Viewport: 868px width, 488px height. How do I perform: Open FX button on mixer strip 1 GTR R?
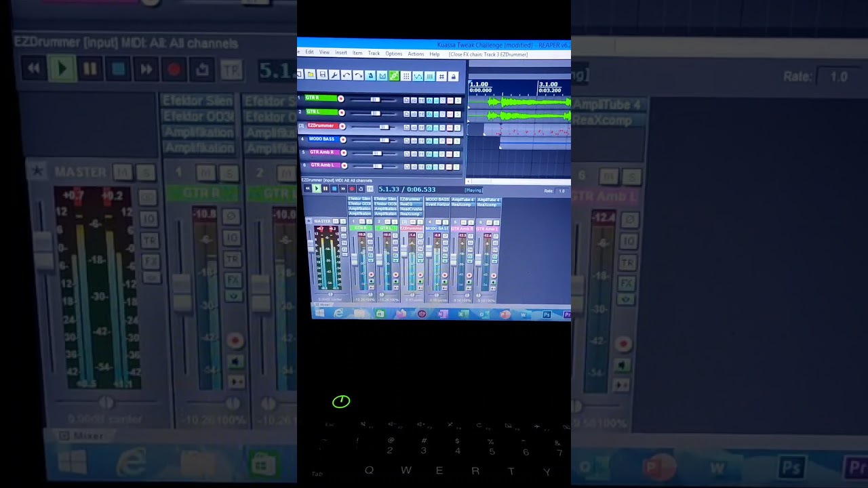pyautogui.click(x=370, y=256)
